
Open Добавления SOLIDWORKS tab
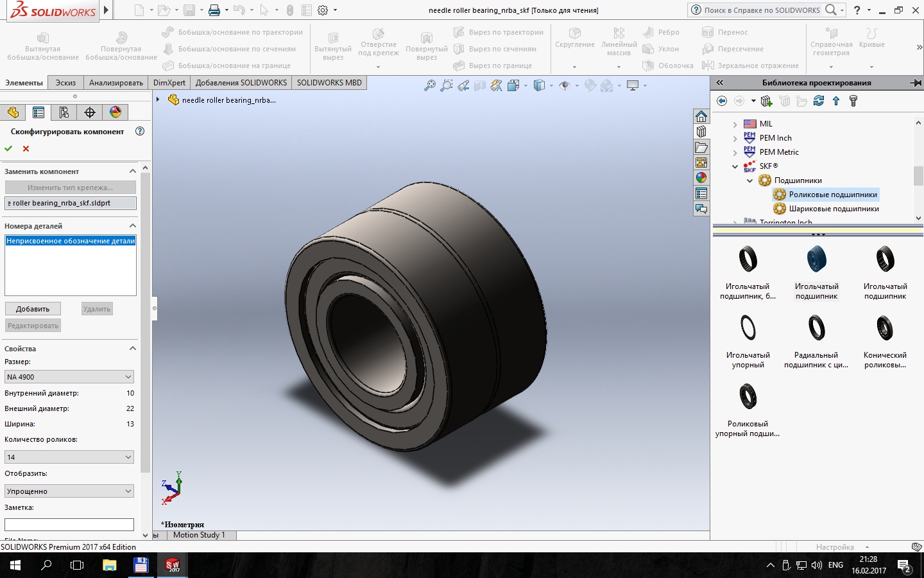click(x=241, y=83)
